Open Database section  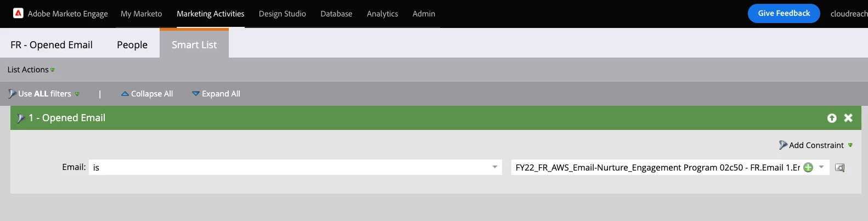tap(336, 14)
